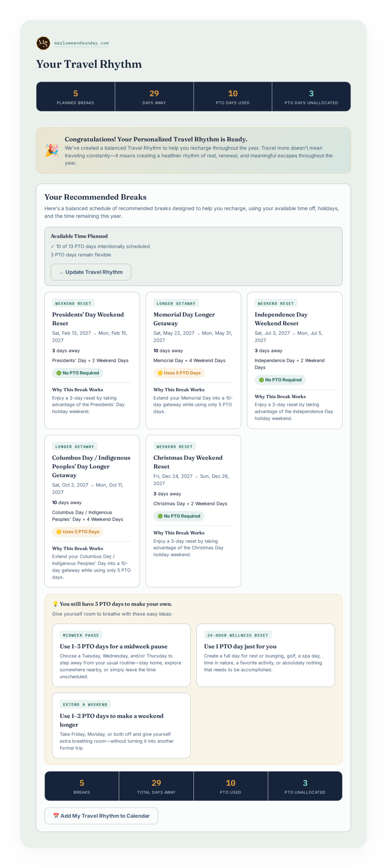
Task: Click the 3 PTO Days Unallocated stat in top bar
Action: click(x=311, y=96)
